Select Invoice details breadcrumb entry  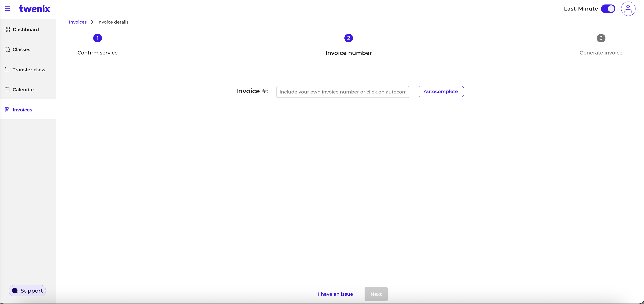click(x=113, y=22)
